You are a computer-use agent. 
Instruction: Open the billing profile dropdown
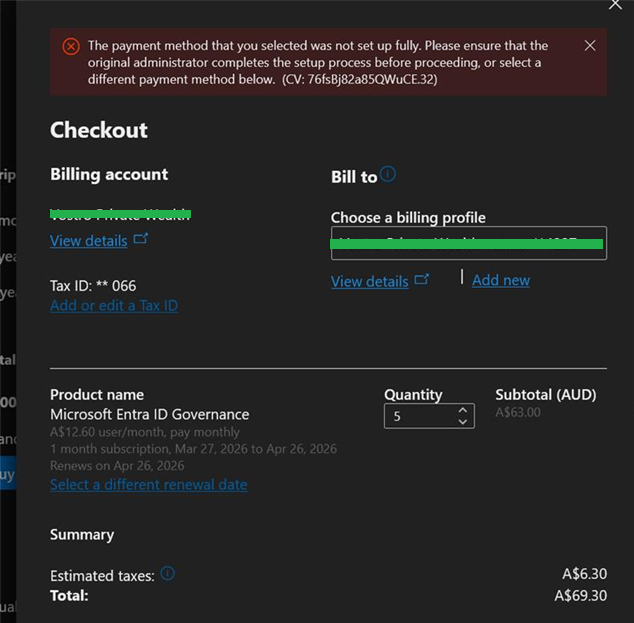[x=469, y=243]
